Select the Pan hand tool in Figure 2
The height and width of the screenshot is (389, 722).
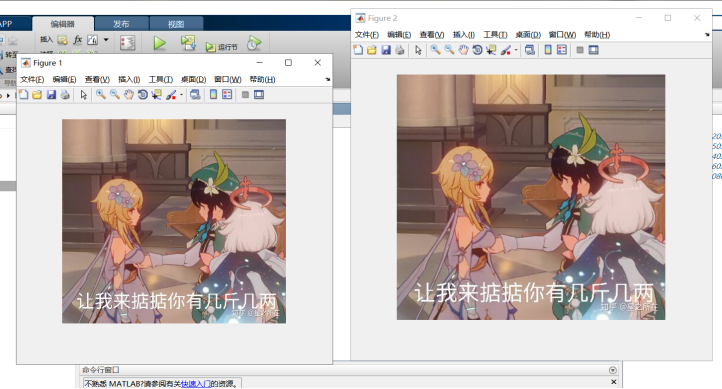[x=463, y=50]
